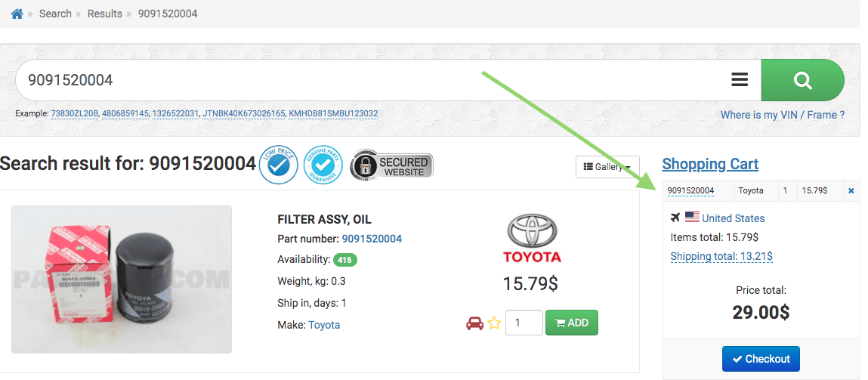Image resolution: width=868 pixels, height=380 pixels.
Task: Add part to favorites with star icon
Action: coord(494,323)
